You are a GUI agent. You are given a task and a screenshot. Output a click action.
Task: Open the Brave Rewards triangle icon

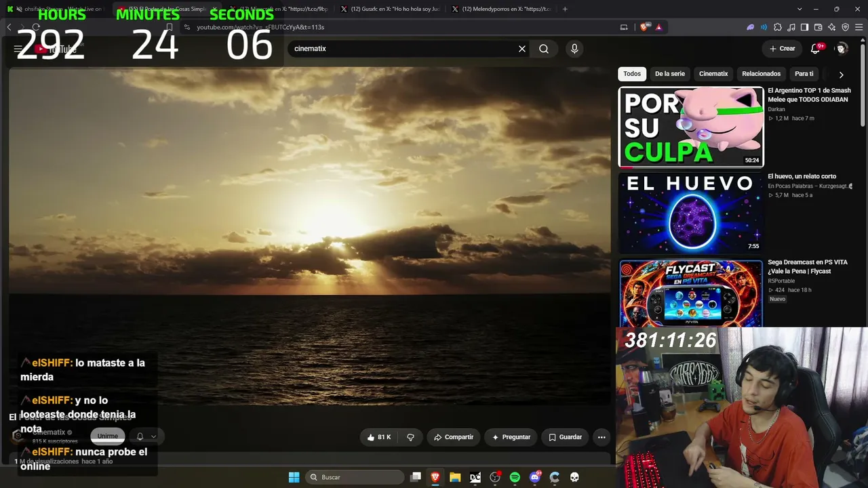pos(658,27)
